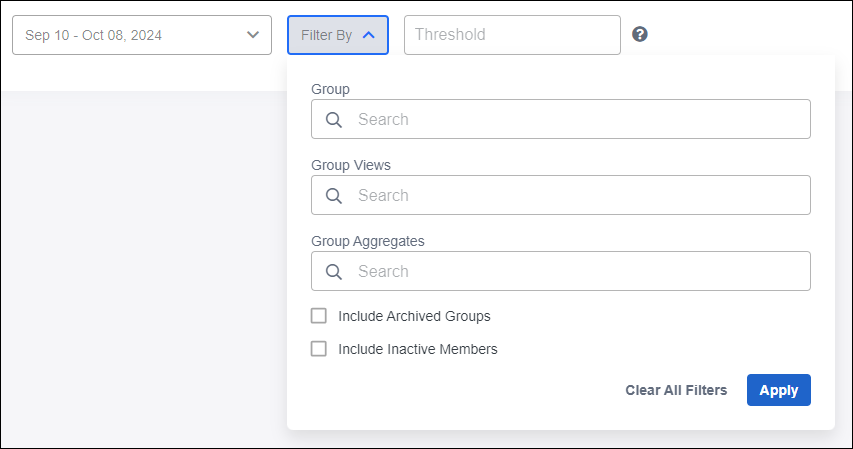
Task: Click the Clear All Filters link
Action: (676, 390)
